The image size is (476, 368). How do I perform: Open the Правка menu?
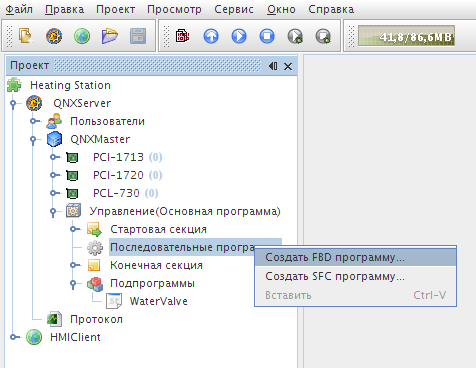point(64,9)
